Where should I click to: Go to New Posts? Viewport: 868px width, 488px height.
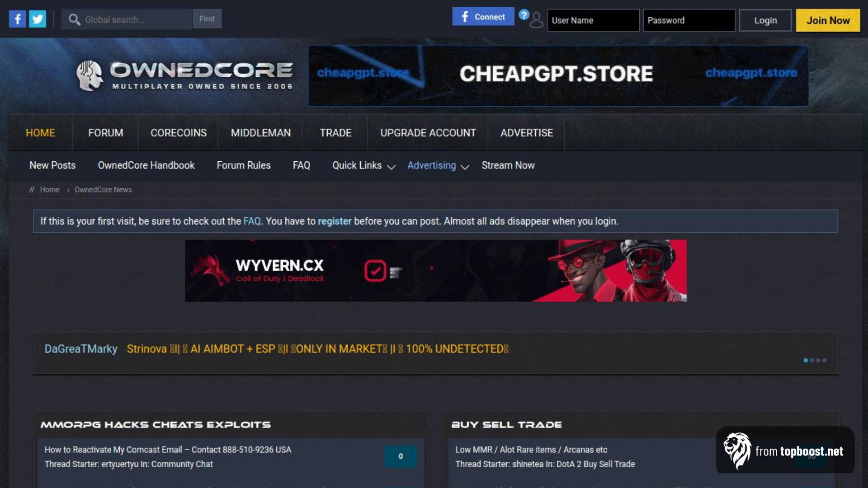52,165
